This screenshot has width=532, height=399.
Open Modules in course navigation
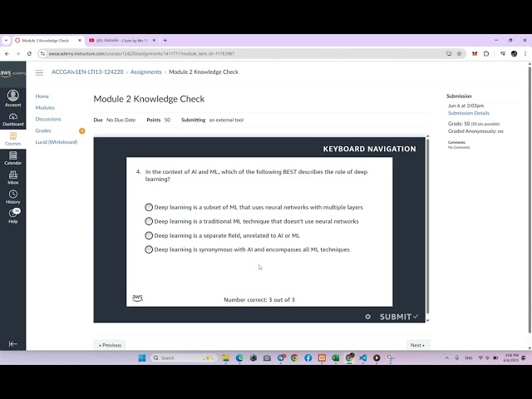point(45,107)
